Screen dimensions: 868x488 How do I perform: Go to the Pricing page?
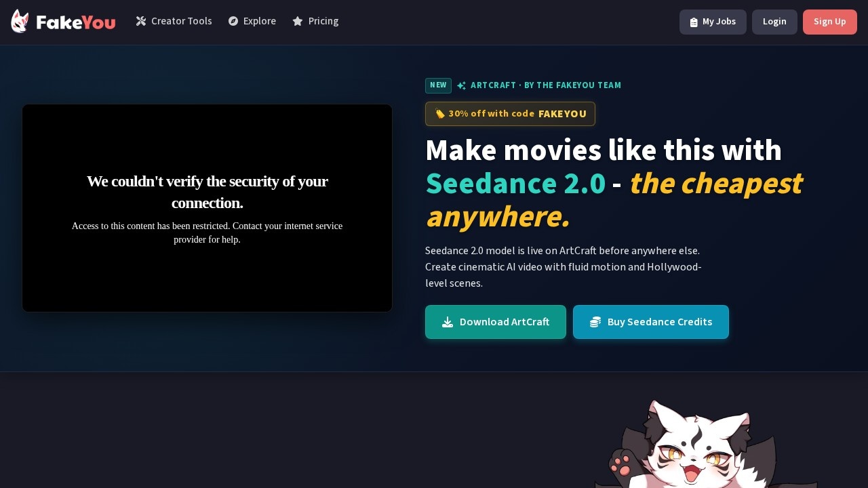point(315,21)
